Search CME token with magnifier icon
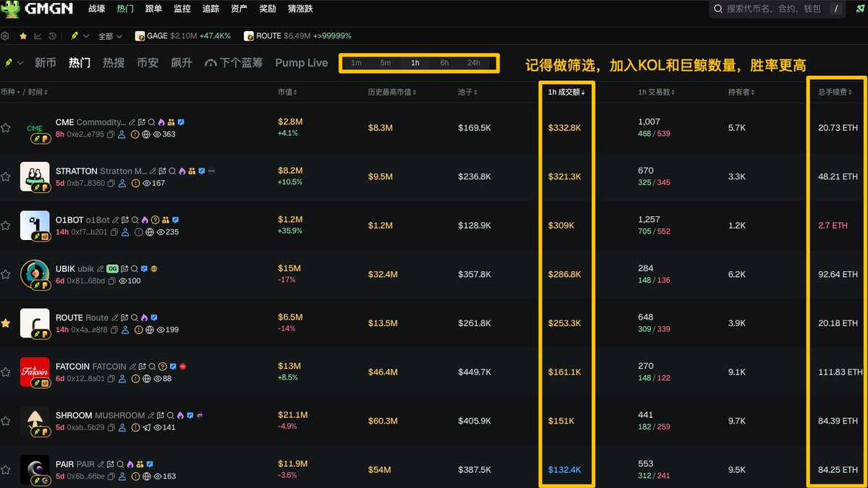Image resolution: width=868 pixels, height=488 pixels. [152, 122]
